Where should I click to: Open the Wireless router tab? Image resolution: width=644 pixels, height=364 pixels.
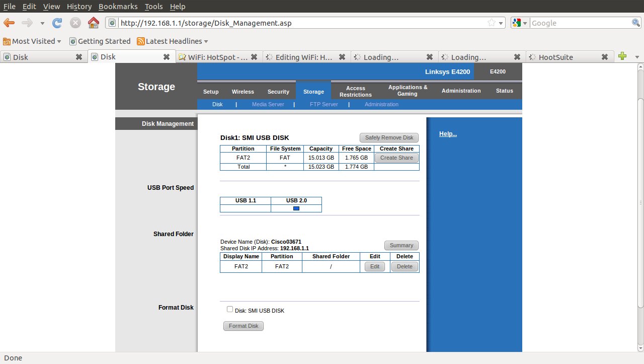coord(243,92)
